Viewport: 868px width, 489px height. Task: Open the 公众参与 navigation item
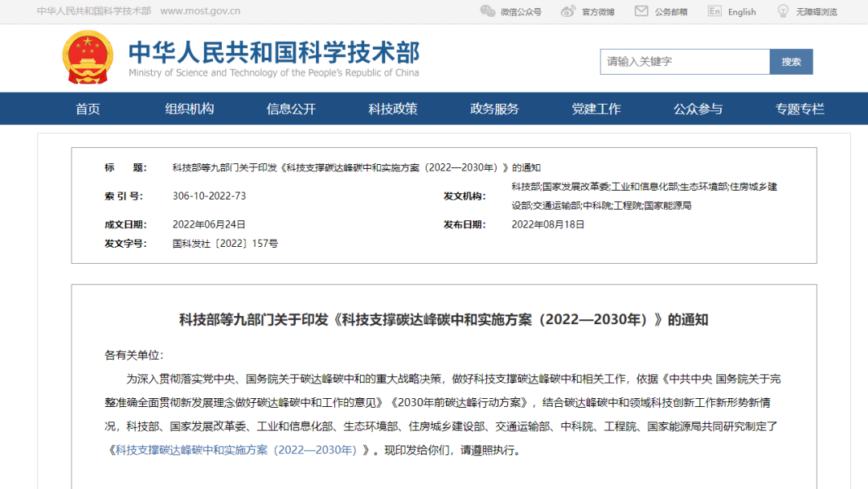coord(698,109)
